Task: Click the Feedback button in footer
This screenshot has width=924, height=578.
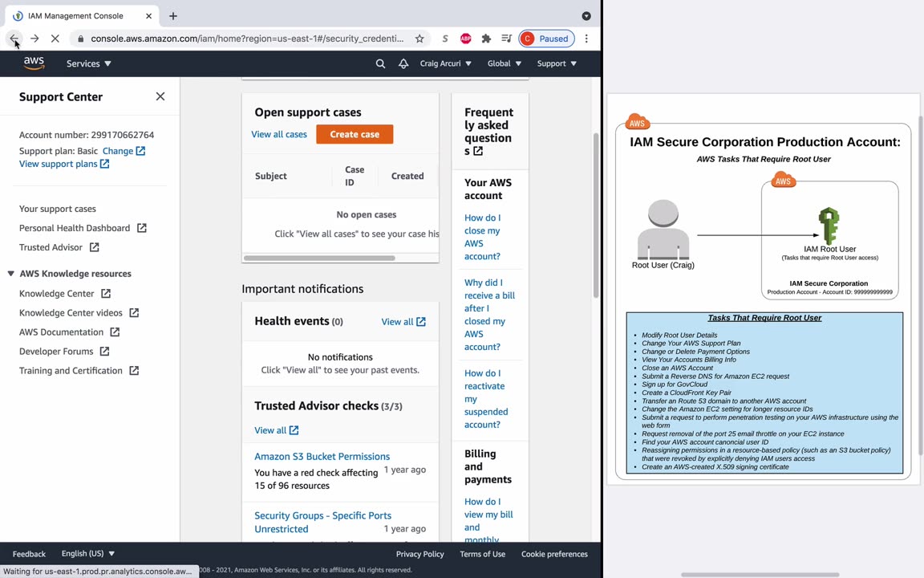Action: click(29, 554)
